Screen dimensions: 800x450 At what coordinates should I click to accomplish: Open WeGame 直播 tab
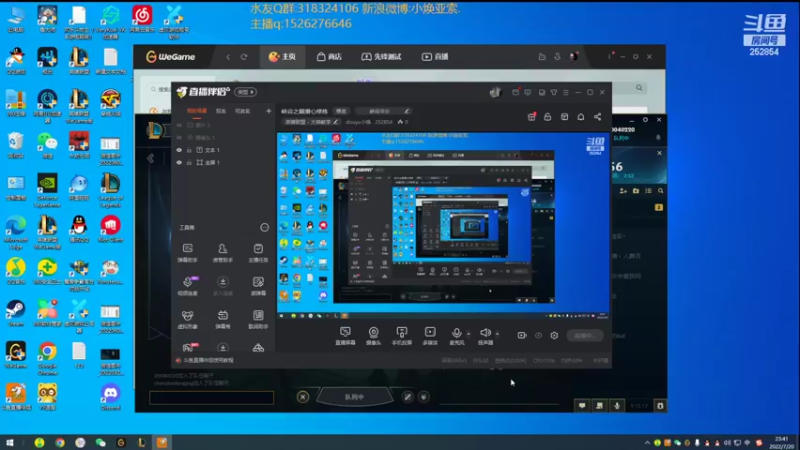coord(435,57)
